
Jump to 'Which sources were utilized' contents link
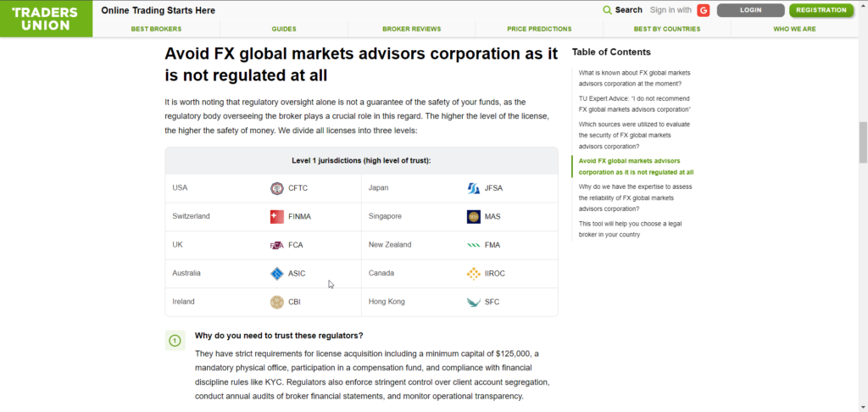(x=634, y=135)
